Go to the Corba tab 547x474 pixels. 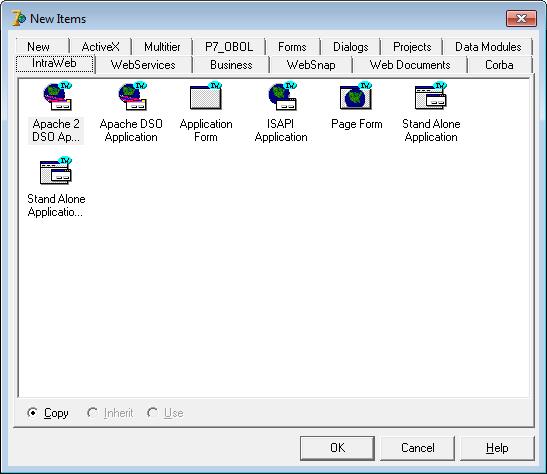point(499,65)
